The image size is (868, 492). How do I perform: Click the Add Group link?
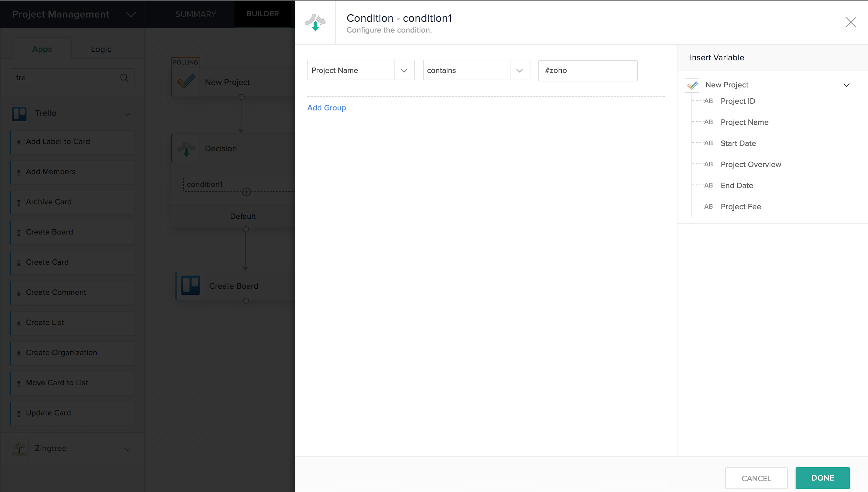coord(326,108)
